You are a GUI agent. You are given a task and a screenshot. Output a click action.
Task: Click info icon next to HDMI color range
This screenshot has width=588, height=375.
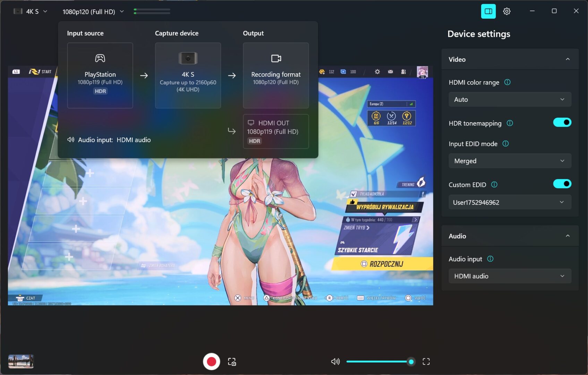coord(507,82)
